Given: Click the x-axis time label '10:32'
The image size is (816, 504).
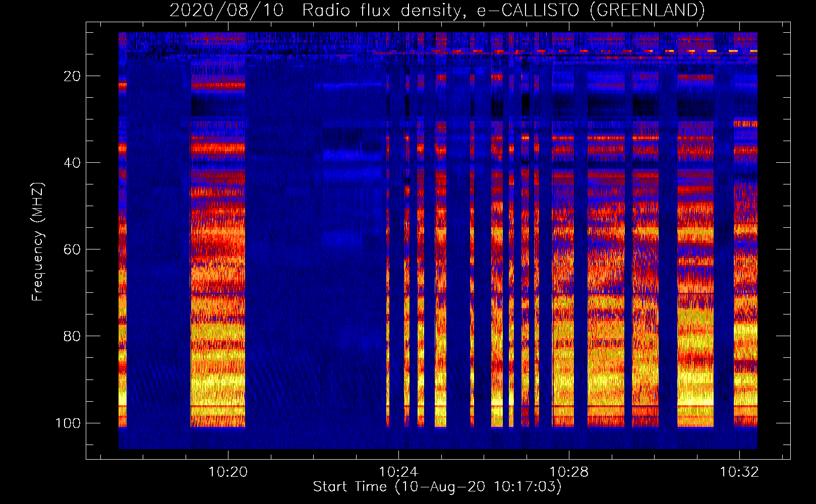Looking at the screenshot, I should coord(739,472).
